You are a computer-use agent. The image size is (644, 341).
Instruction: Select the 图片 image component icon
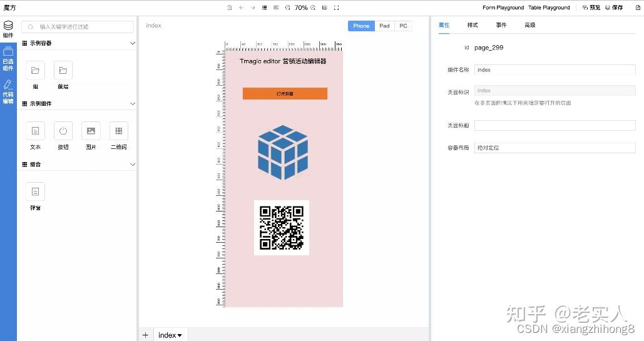pos(91,131)
